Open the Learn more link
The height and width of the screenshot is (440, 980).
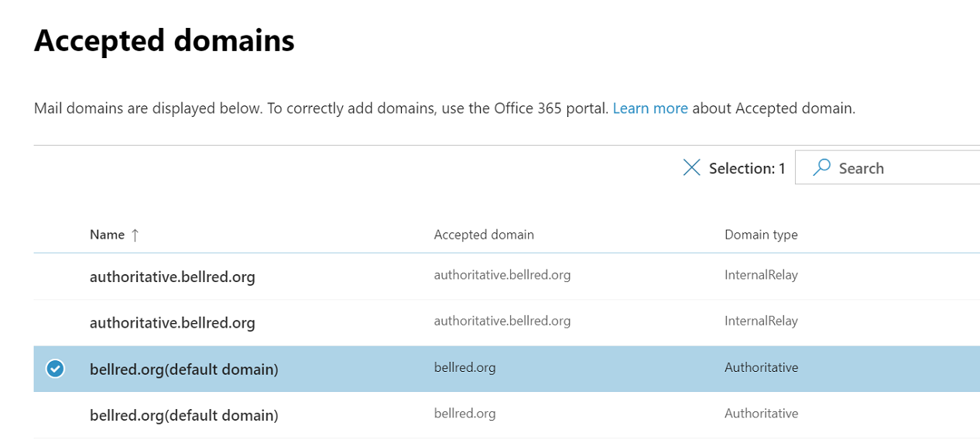(x=650, y=108)
